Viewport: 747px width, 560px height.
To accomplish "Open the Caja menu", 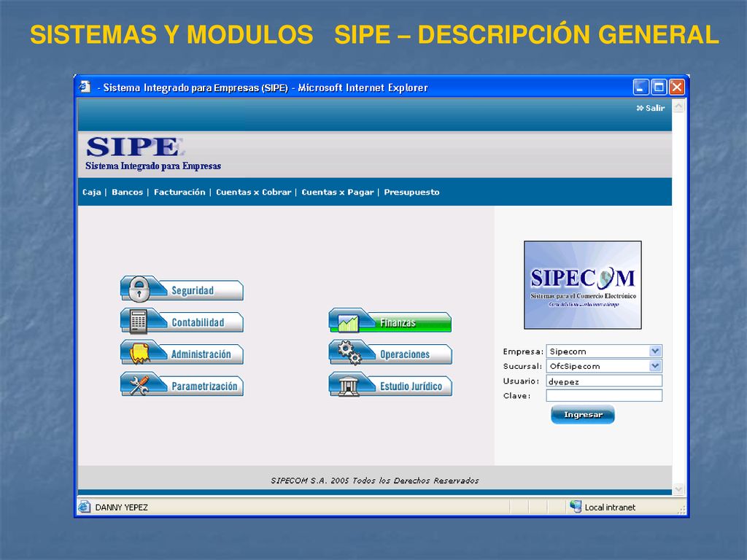I will click(91, 192).
